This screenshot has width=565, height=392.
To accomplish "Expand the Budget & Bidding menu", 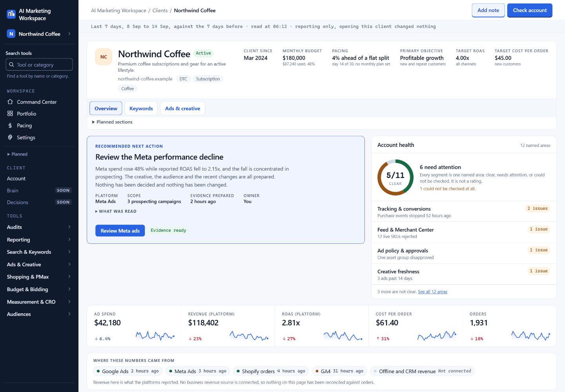I will 39,289.
